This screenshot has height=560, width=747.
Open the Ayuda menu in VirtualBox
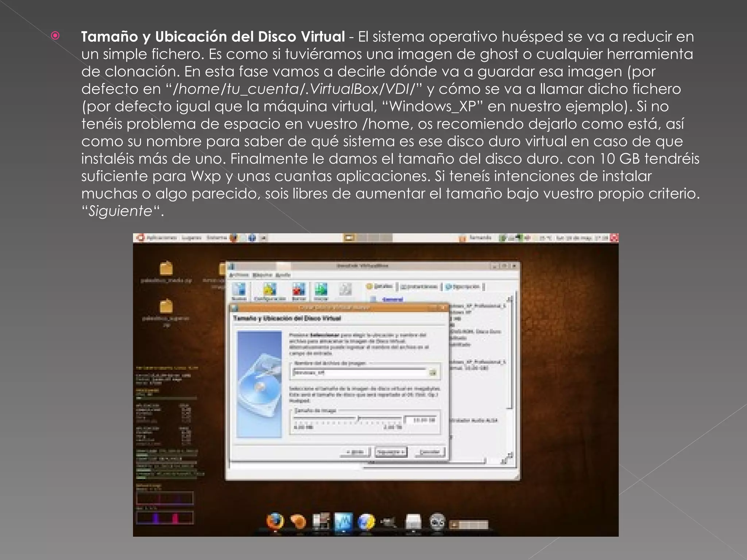tap(283, 275)
